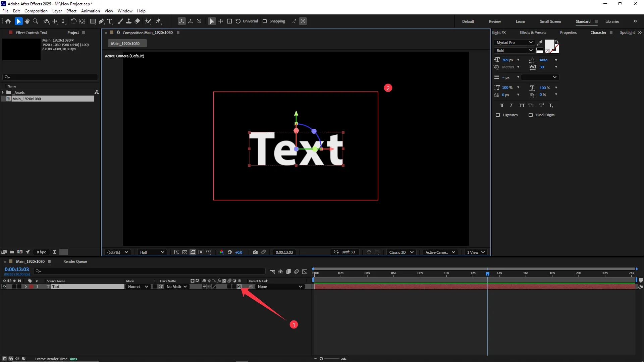Switch to the Render Queue tab
The height and width of the screenshot is (362, 644).
click(x=75, y=261)
